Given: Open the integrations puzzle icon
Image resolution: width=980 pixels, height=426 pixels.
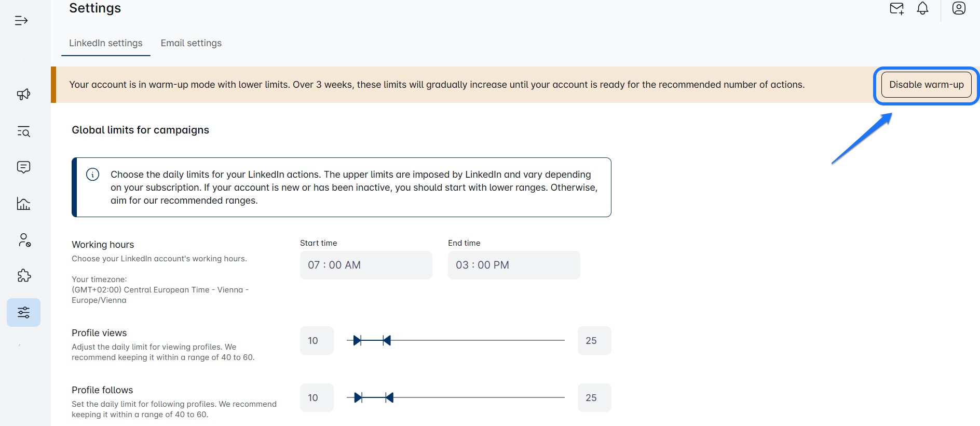Looking at the screenshot, I should coord(23,276).
